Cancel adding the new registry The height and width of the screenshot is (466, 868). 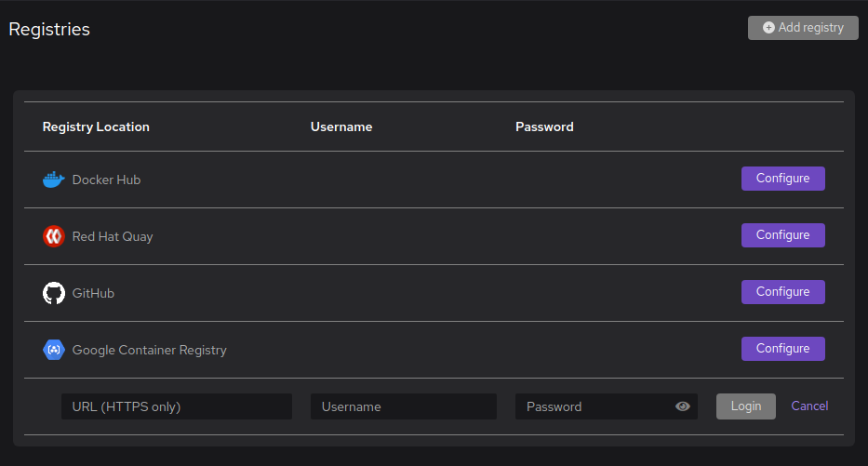[x=809, y=406]
